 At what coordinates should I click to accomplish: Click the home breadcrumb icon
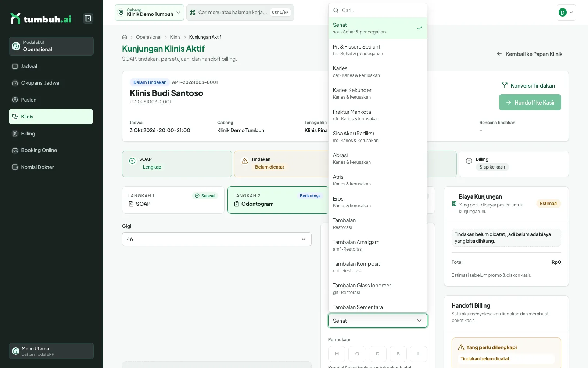pos(125,37)
